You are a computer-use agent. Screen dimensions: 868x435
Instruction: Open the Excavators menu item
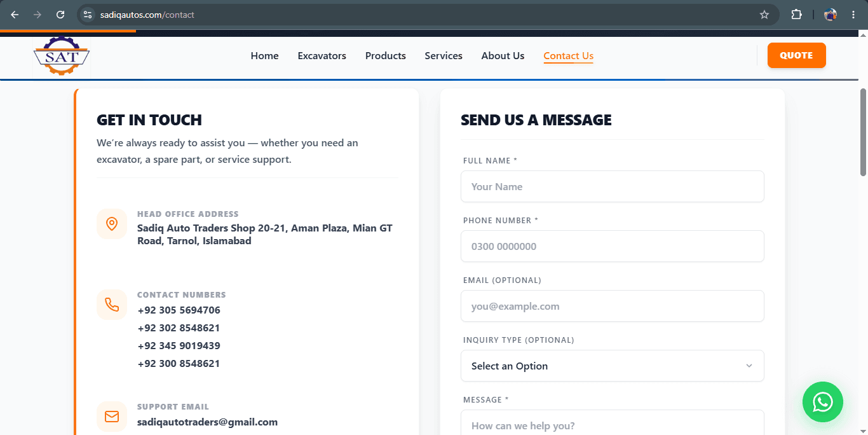322,56
